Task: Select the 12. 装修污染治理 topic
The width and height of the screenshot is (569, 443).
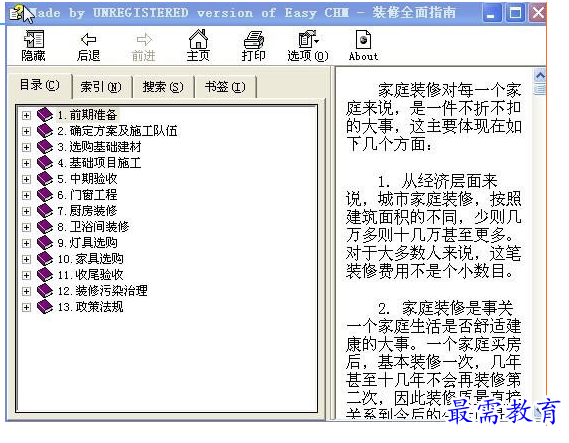Action: (x=102, y=291)
